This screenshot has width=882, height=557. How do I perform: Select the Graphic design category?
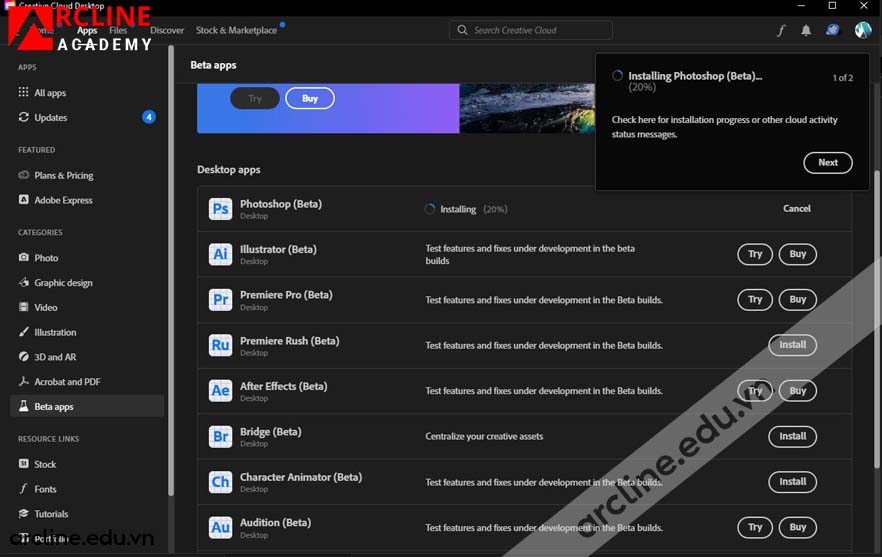(x=63, y=283)
